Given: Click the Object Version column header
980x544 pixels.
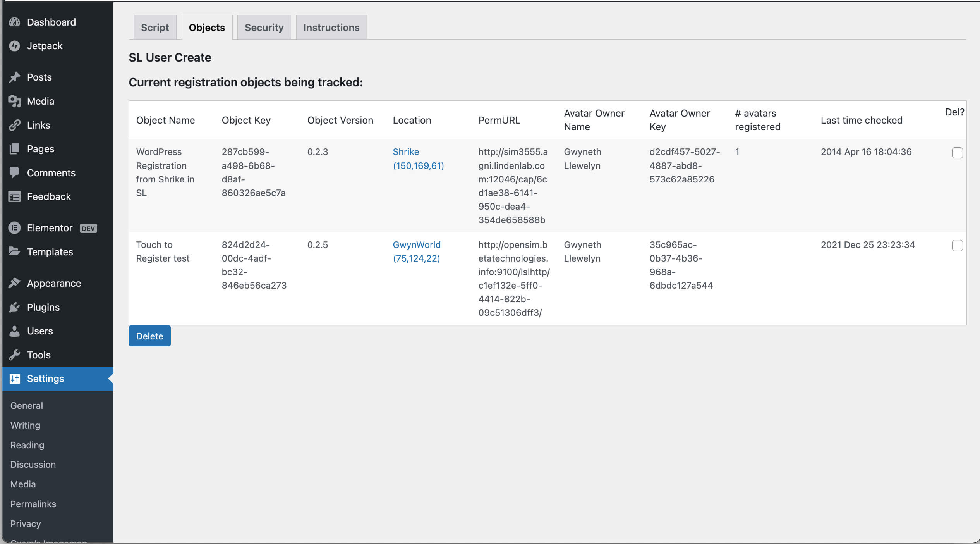Looking at the screenshot, I should click(340, 120).
